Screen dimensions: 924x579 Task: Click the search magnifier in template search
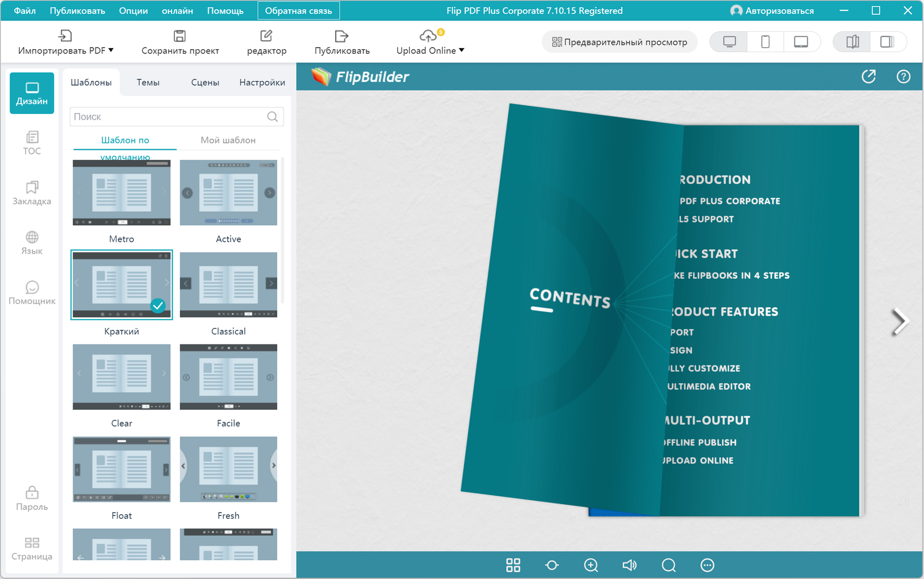point(273,116)
